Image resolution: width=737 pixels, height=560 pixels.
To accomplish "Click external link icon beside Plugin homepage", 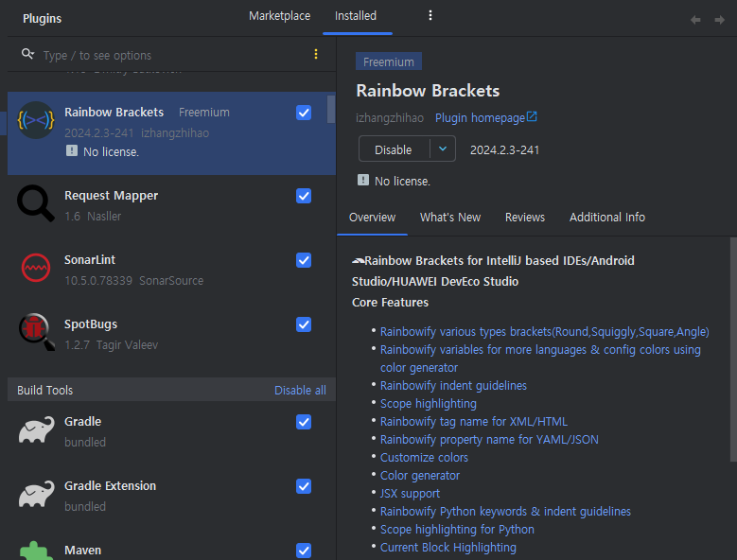I will click(532, 116).
